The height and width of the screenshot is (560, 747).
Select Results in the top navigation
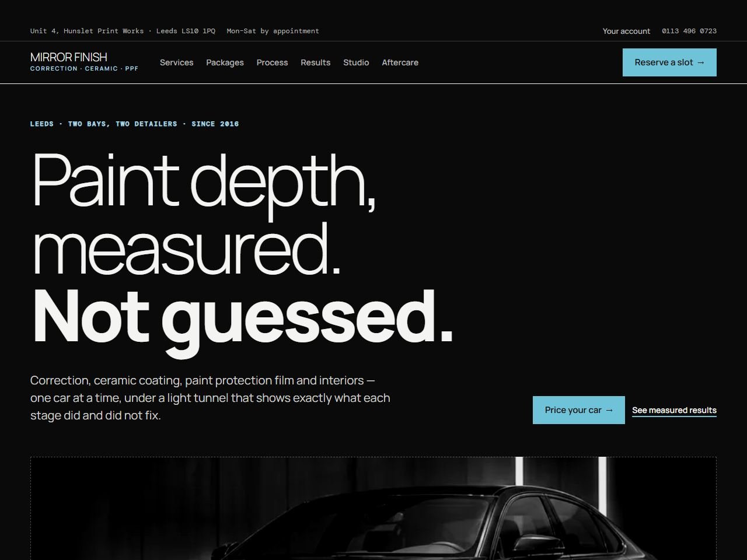tap(315, 62)
